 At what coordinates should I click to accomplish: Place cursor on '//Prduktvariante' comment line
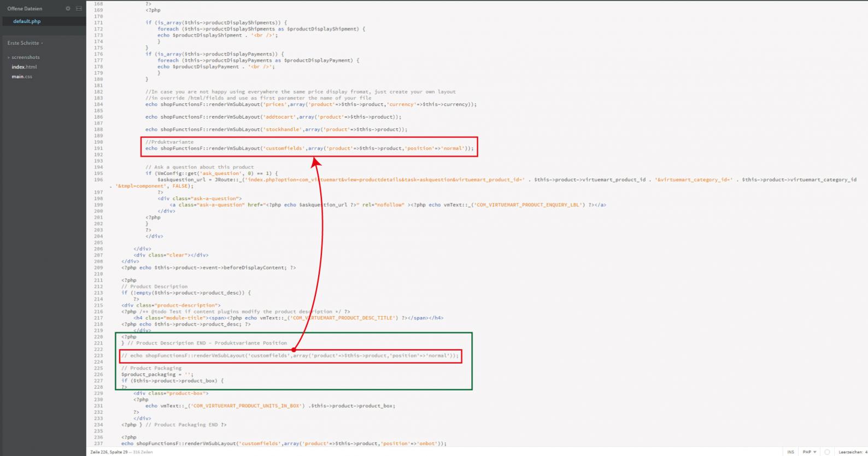(x=169, y=142)
